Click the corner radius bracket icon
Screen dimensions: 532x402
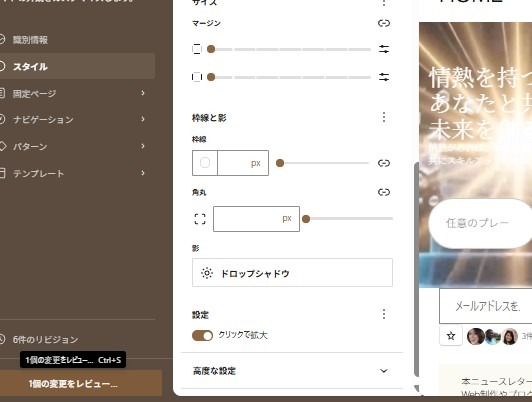pyautogui.click(x=200, y=219)
